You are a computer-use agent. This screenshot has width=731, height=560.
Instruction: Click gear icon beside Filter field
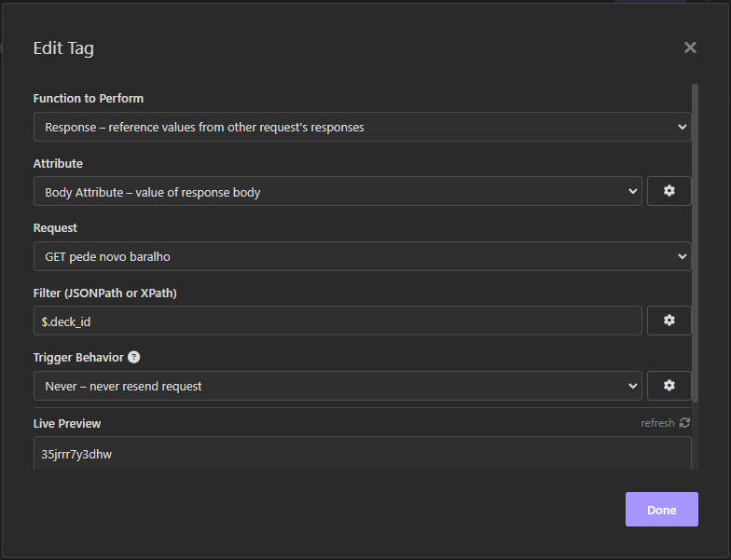coord(669,321)
